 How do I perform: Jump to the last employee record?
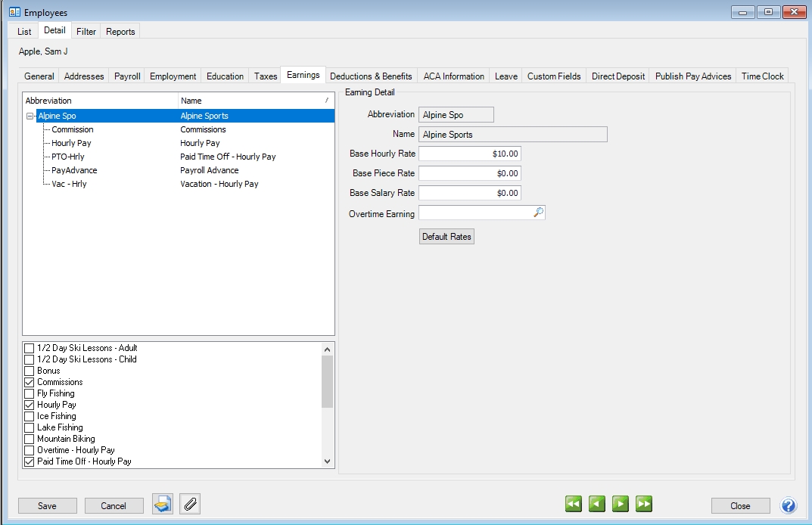coord(644,505)
